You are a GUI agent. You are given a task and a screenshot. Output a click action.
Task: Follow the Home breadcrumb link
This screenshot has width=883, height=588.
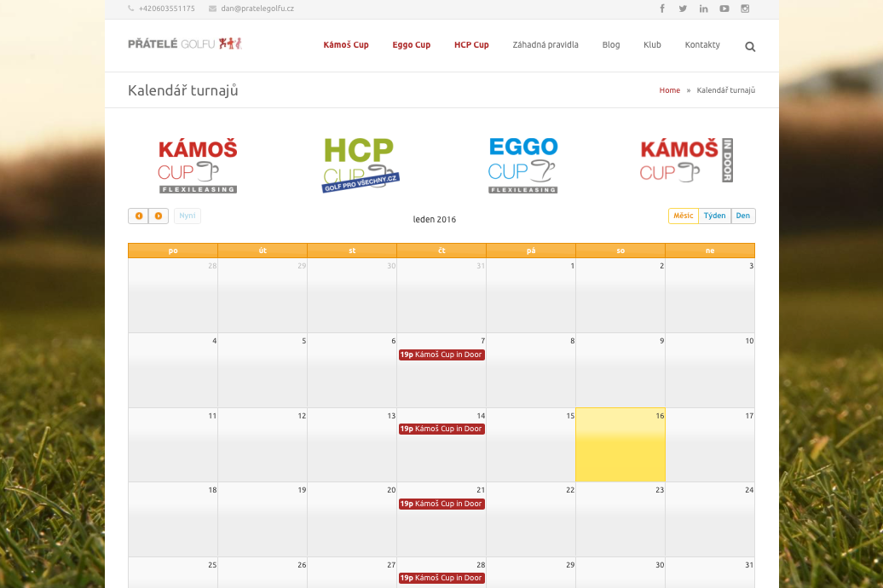[x=670, y=90]
